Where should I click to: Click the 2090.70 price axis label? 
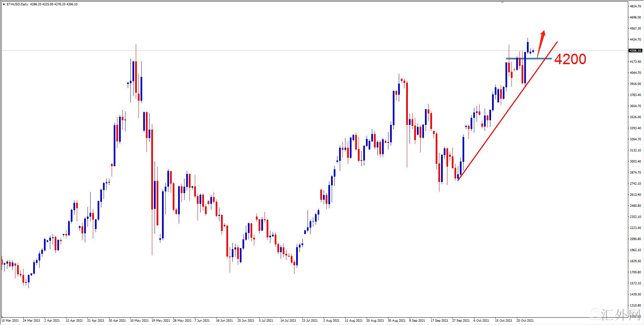pyautogui.click(x=635, y=239)
